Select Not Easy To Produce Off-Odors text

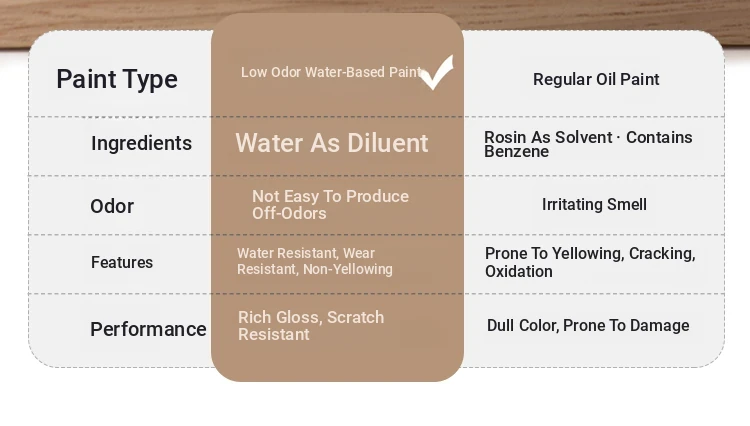pos(330,204)
